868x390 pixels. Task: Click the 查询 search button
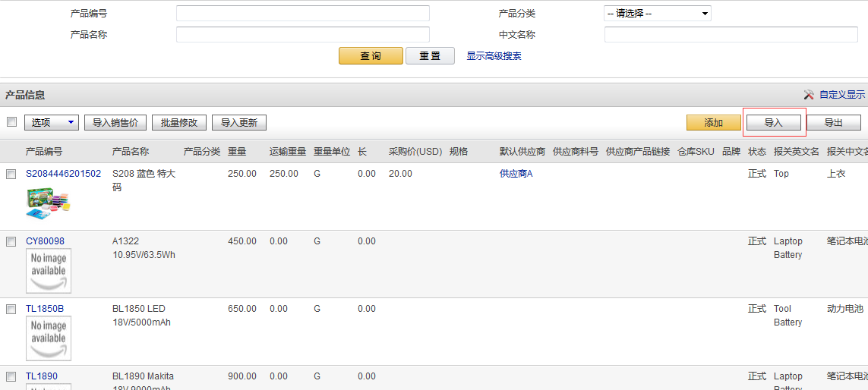pyautogui.click(x=371, y=56)
